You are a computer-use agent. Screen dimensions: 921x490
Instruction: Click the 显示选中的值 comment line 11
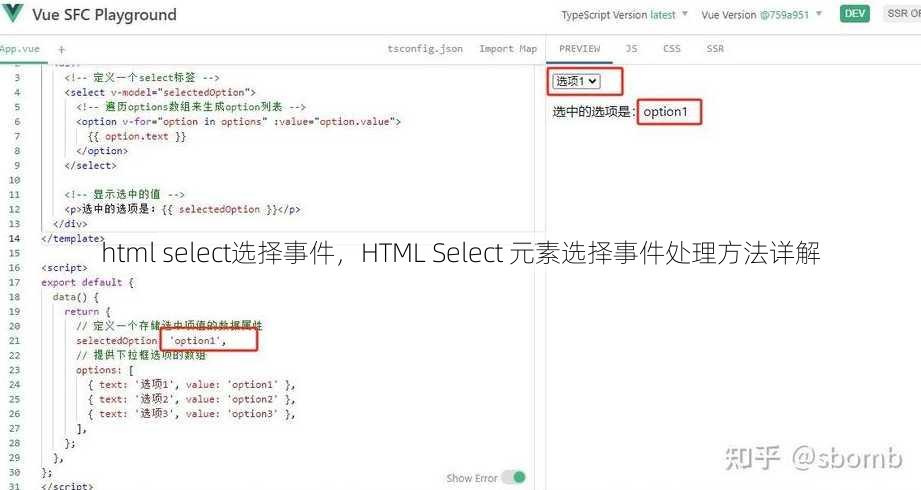point(124,194)
